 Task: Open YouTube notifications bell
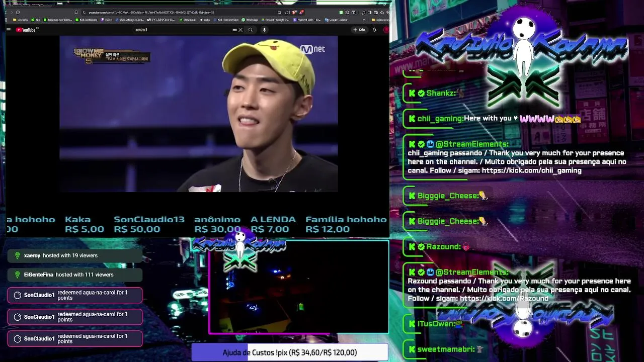[374, 30]
